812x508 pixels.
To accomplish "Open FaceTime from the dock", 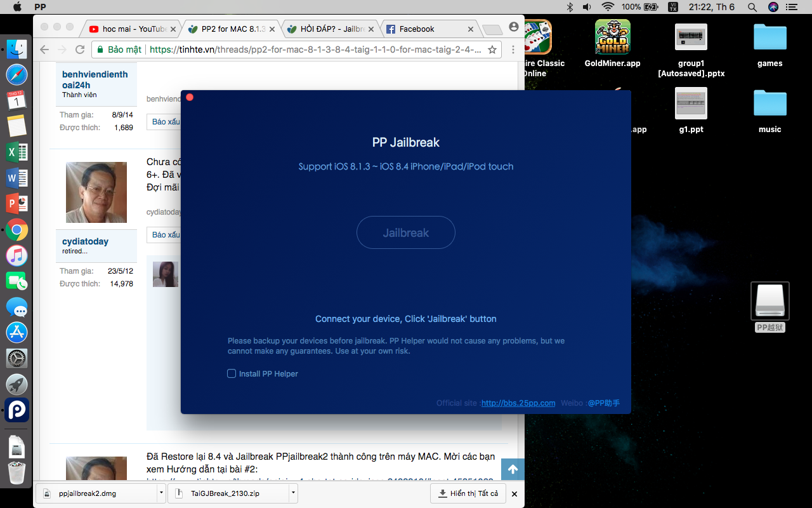I will (x=16, y=281).
